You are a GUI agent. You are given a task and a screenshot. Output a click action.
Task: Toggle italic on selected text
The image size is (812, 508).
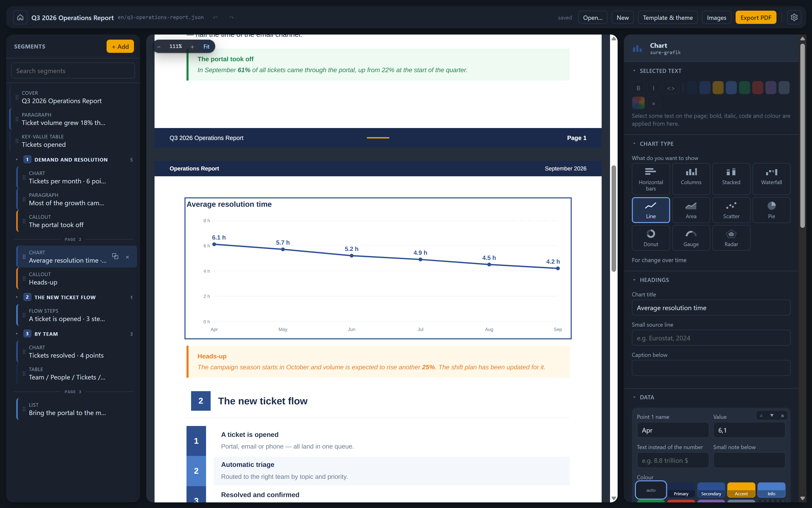[x=653, y=88]
